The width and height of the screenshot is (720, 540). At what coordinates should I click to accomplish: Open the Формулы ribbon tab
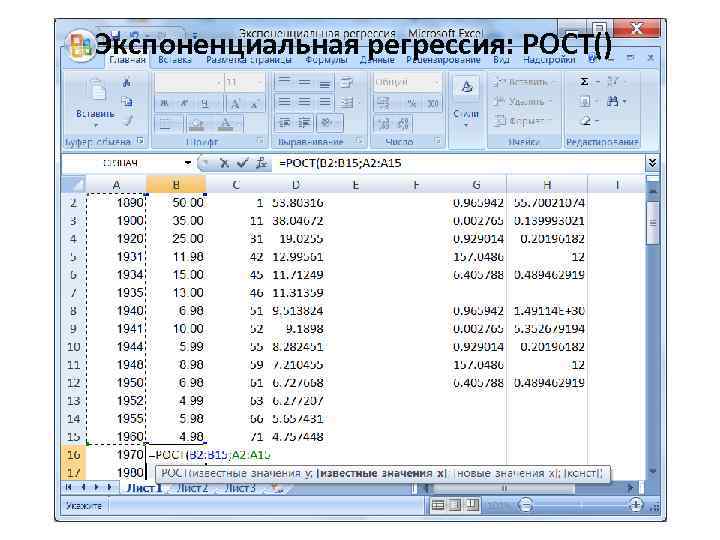click(x=326, y=60)
